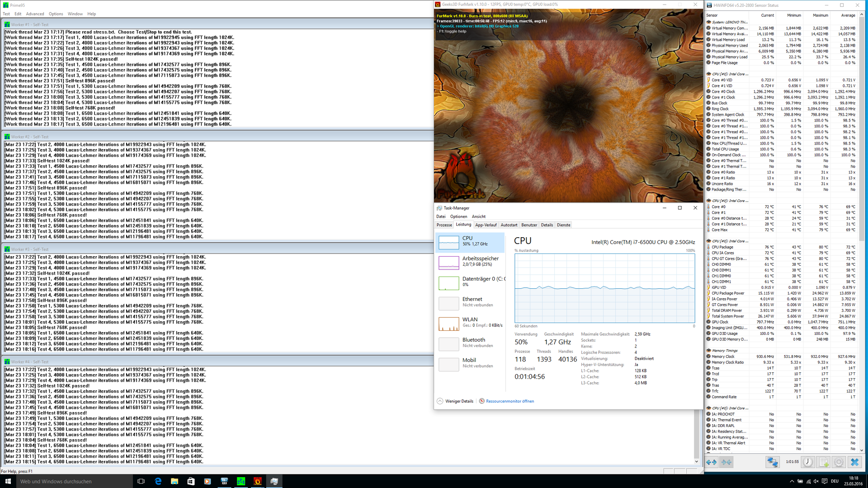868x488 pixels.
Task: Select Bluetooth entry in Task-Manager sidebar
Action: click(470, 343)
